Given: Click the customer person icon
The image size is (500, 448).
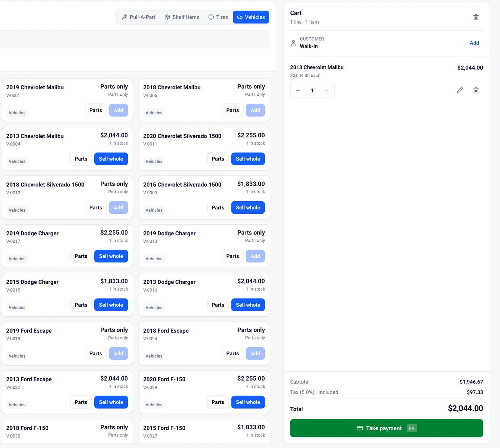Looking at the screenshot, I should pyautogui.click(x=293, y=43).
